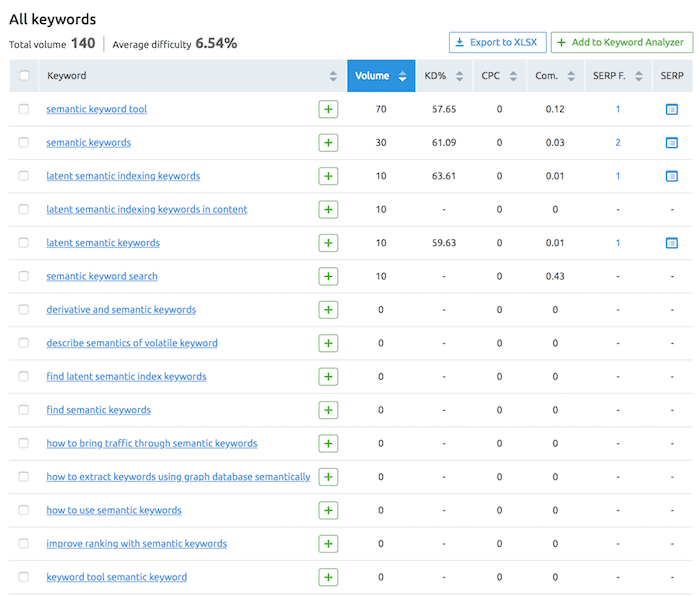
Task: Click Add to Keyword Analyzer button
Action: (621, 42)
